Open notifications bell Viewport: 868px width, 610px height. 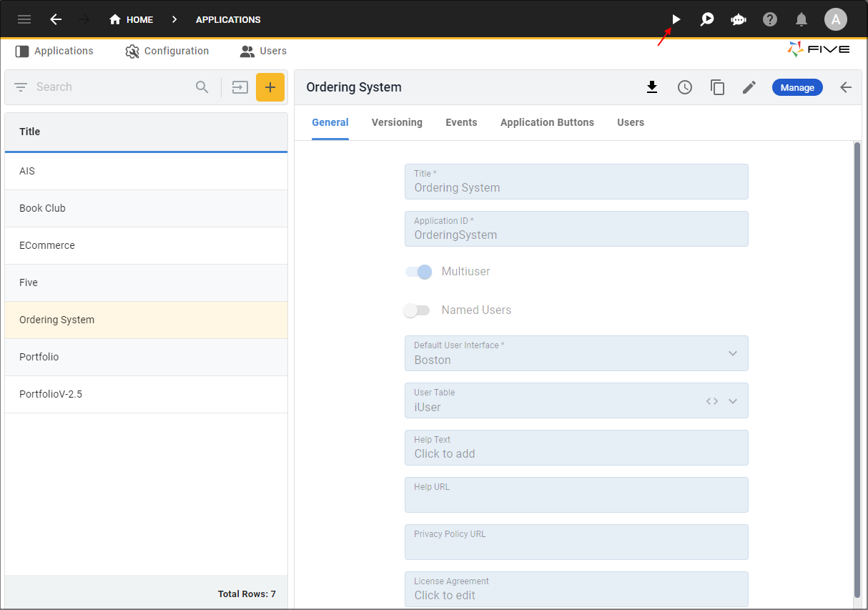(802, 19)
